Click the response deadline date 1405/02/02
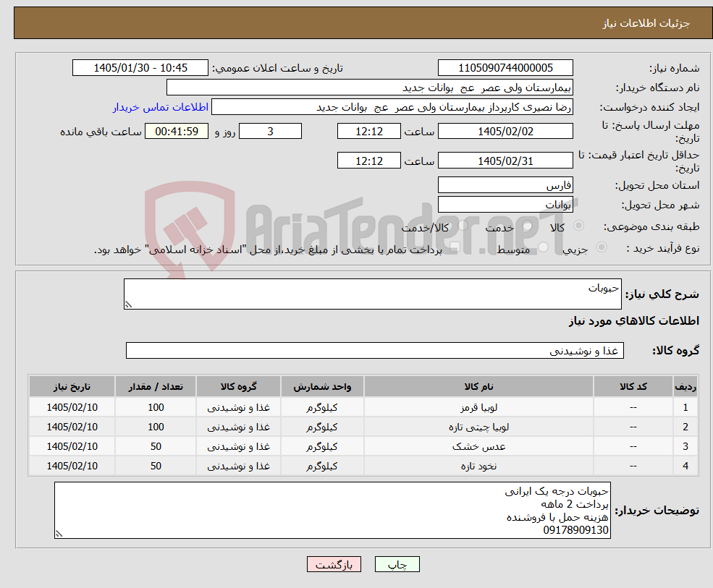The image size is (713, 588). click(x=505, y=132)
